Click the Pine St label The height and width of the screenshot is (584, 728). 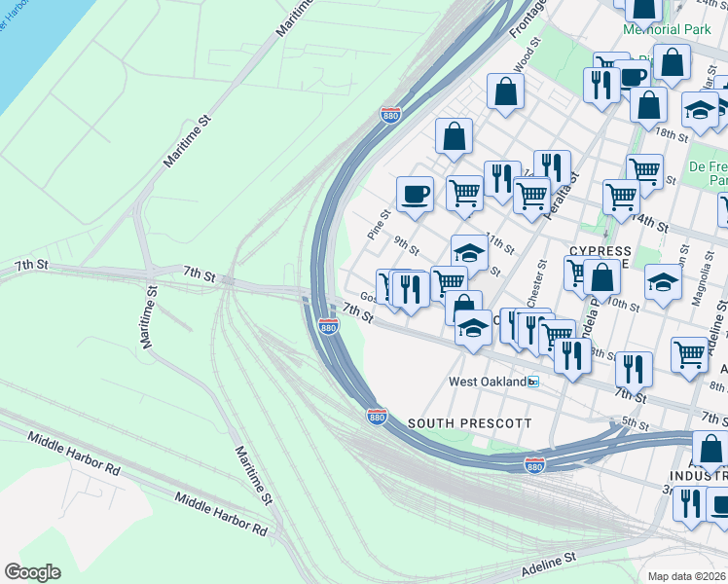pyautogui.click(x=379, y=225)
